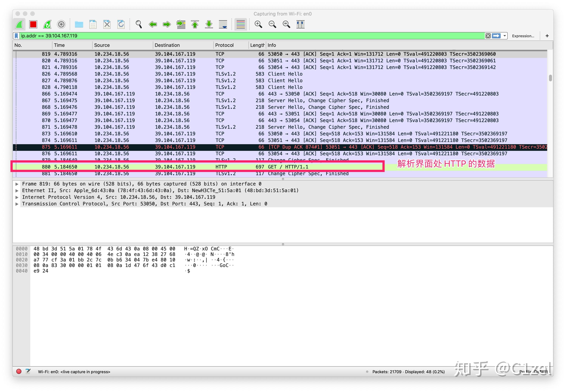This screenshot has width=566, height=392.
Task: Open saved display filter bookmarks
Action: (x=16, y=36)
